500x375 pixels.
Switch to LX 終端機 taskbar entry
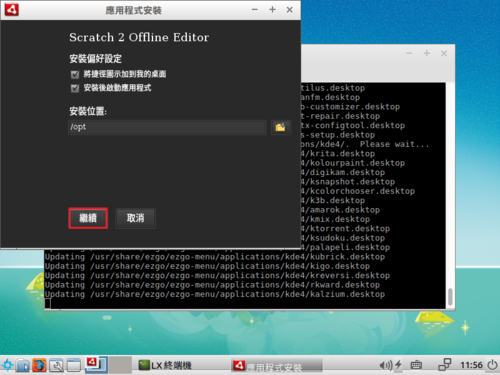165,366
